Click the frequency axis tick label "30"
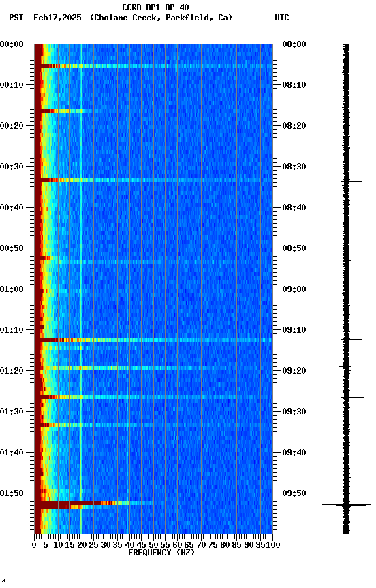Image resolution: width=376 pixels, height=588 pixels. click(x=106, y=545)
